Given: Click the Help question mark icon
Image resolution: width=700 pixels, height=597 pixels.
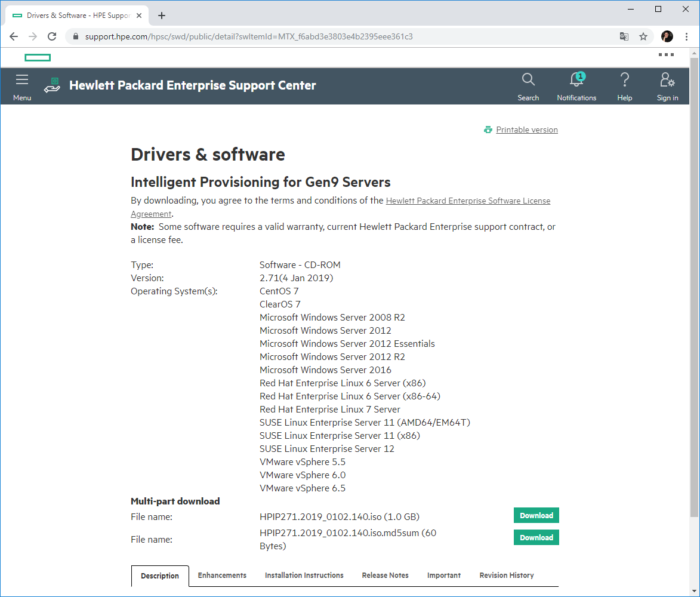Looking at the screenshot, I should [x=625, y=79].
